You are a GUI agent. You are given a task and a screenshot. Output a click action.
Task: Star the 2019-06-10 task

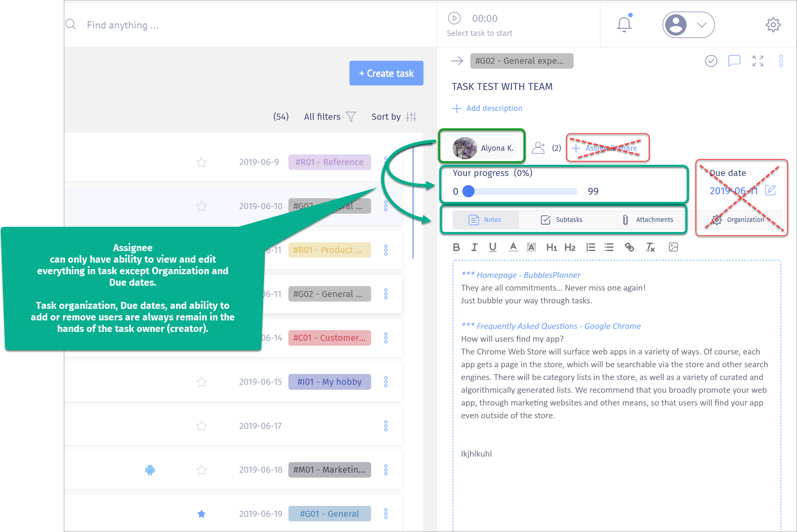pos(202,206)
